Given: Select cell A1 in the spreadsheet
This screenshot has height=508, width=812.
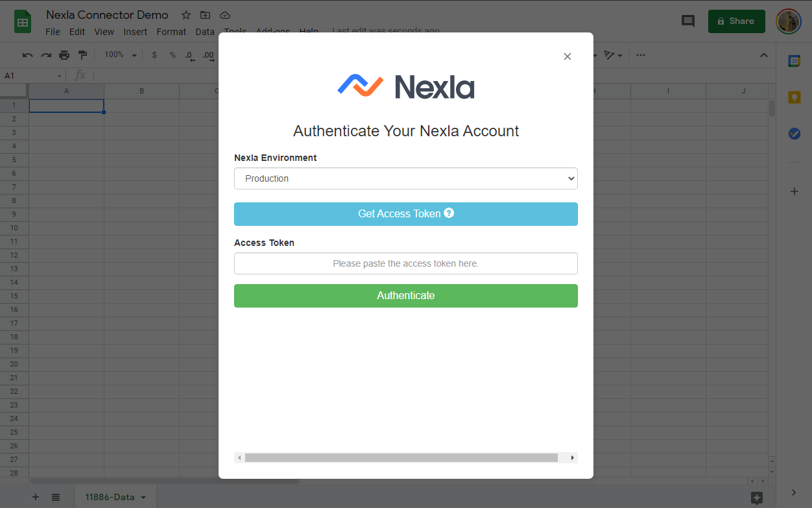Looking at the screenshot, I should (x=66, y=105).
